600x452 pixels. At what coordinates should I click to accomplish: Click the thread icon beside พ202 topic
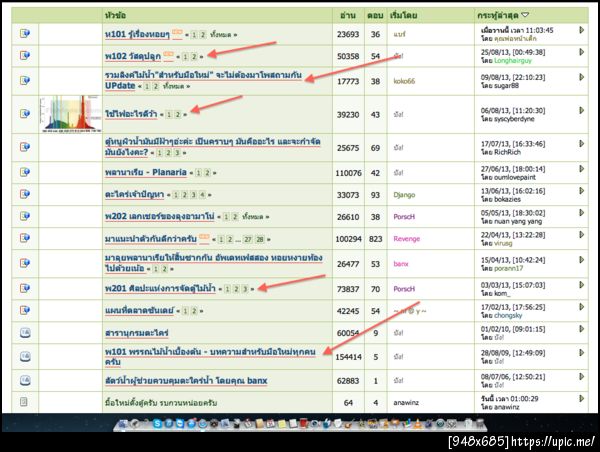(25, 216)
